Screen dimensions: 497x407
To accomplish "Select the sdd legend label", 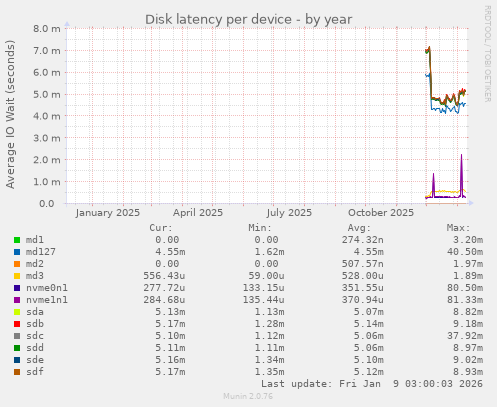I will click(x=35, y=348).
